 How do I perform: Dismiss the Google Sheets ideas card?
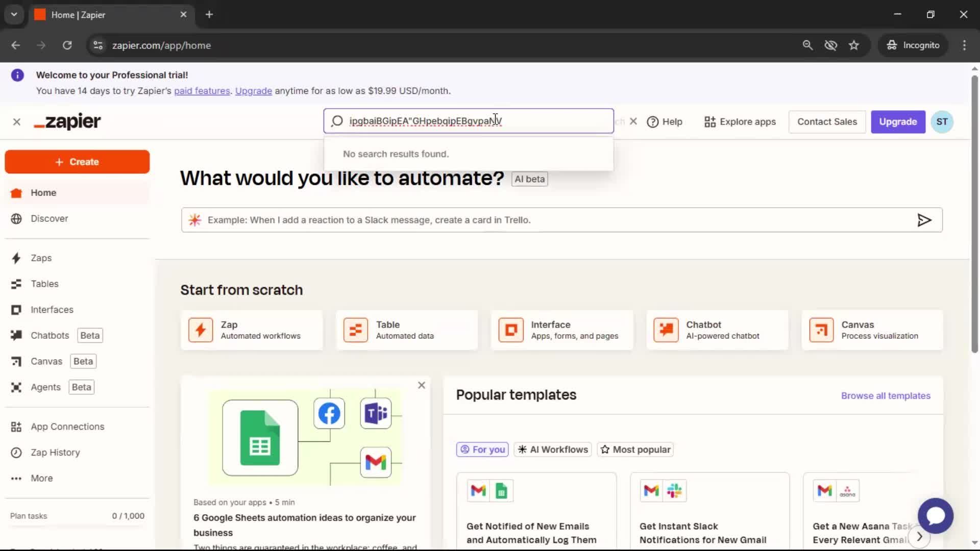[421, 385]
